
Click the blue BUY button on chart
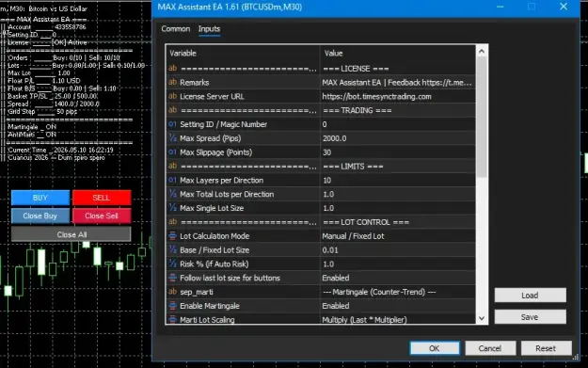click(x=40, y=198)
